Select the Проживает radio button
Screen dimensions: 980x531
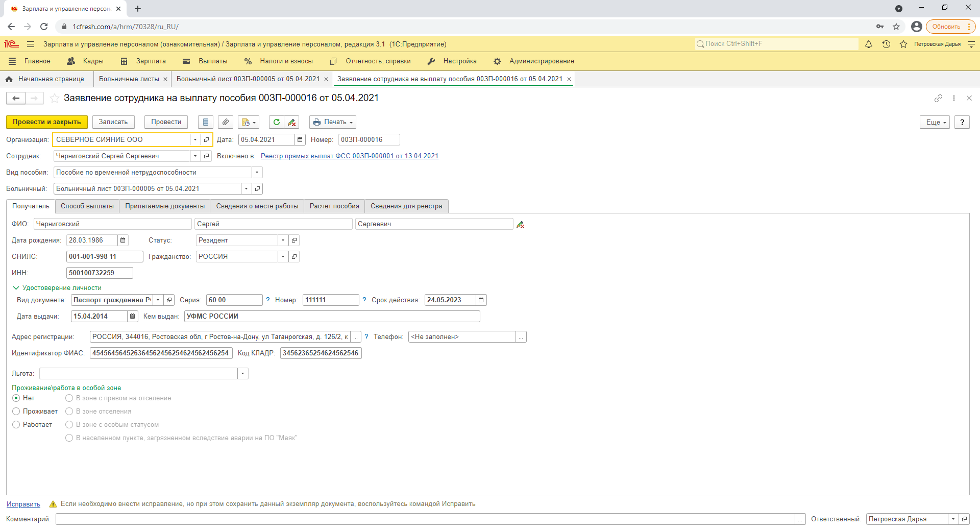(x=16, y=412)
